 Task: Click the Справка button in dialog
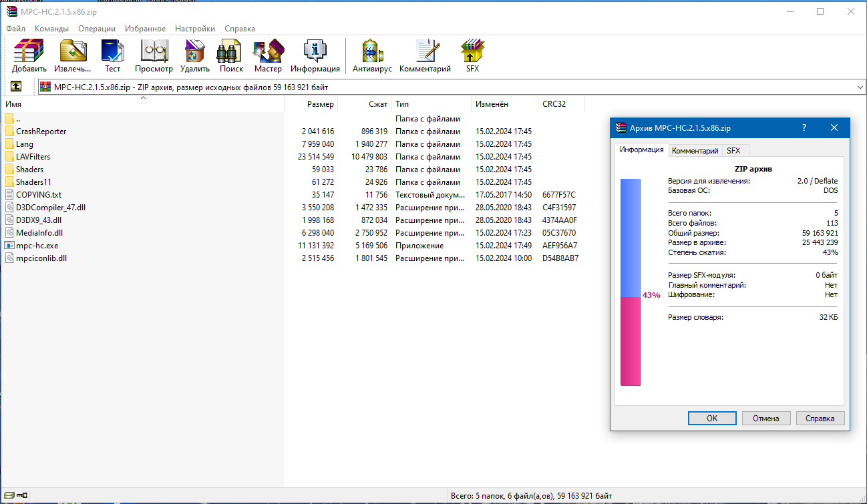(820, 418)
